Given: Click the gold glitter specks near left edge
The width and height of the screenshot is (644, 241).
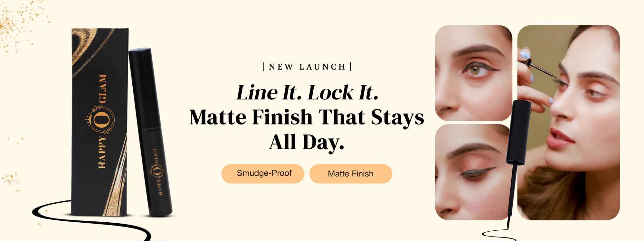Looking at the screenshot, I should point(11,179).
